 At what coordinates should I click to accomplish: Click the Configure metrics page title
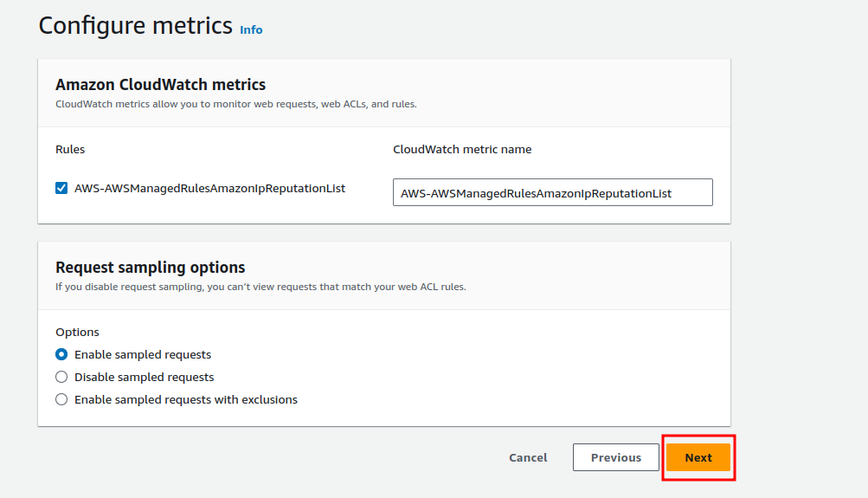[136, 26]
